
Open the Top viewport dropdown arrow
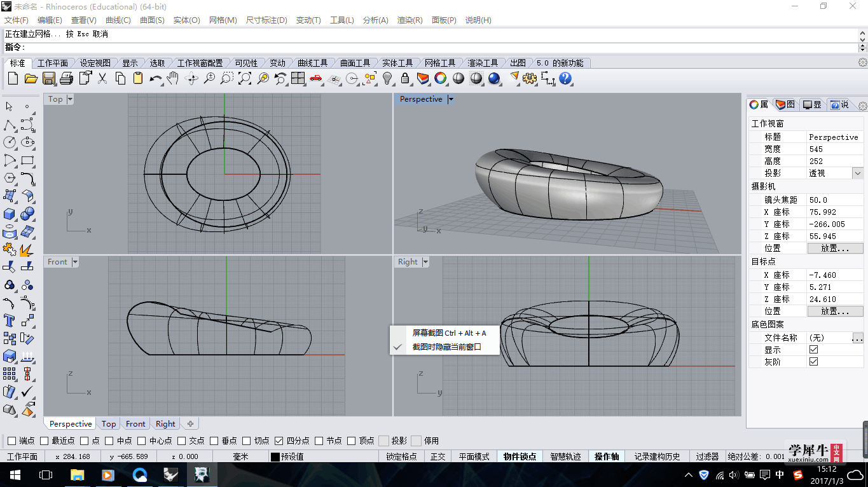[70, 99]
